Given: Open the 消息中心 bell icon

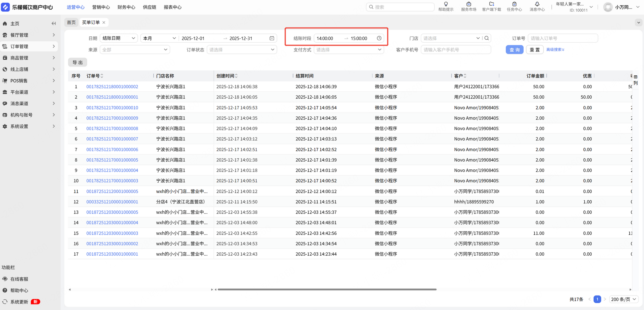Looking at the screenshot, I should 537,4.
